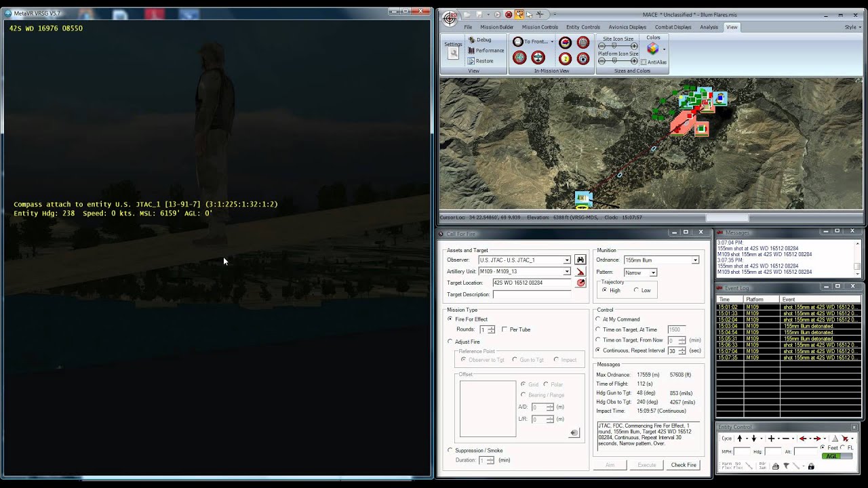This screenshot has width=868, height=488.
Task: Click the globe map icon in In-Mission View
Action: 519,58
